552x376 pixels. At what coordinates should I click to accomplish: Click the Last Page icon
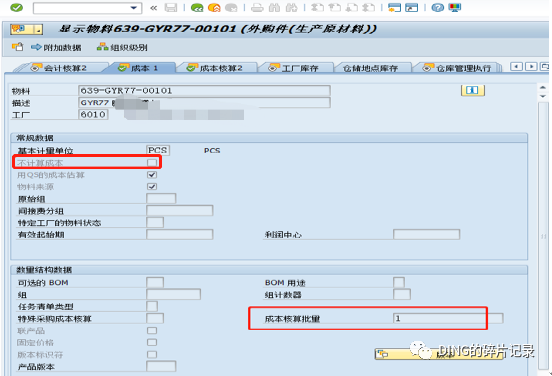click(369, 7)
